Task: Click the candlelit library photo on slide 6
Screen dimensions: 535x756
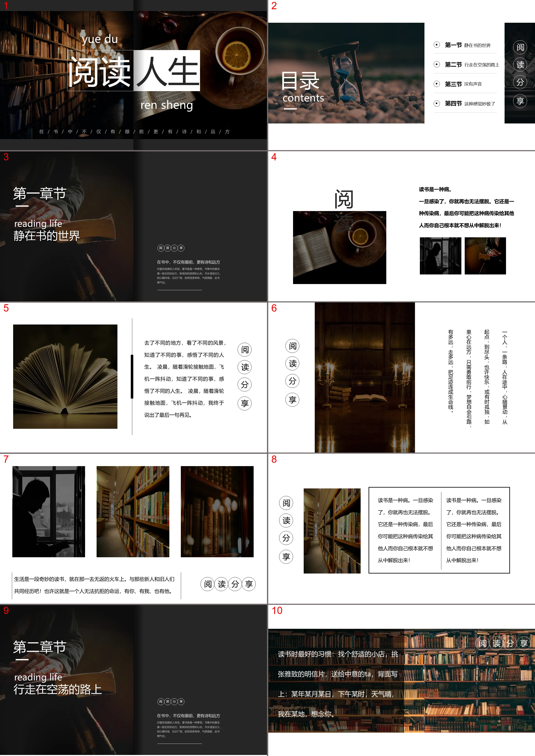Action: (x=365, y=377)
